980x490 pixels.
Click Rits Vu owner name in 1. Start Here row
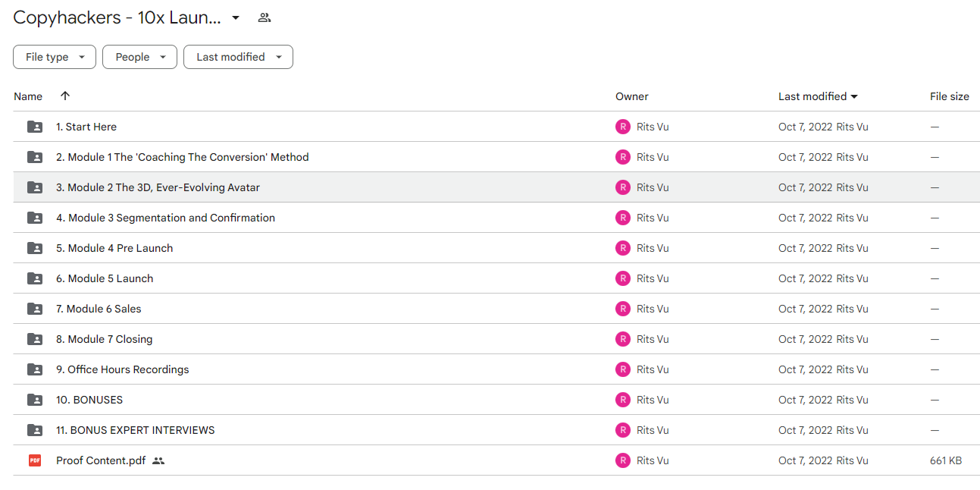653,127
